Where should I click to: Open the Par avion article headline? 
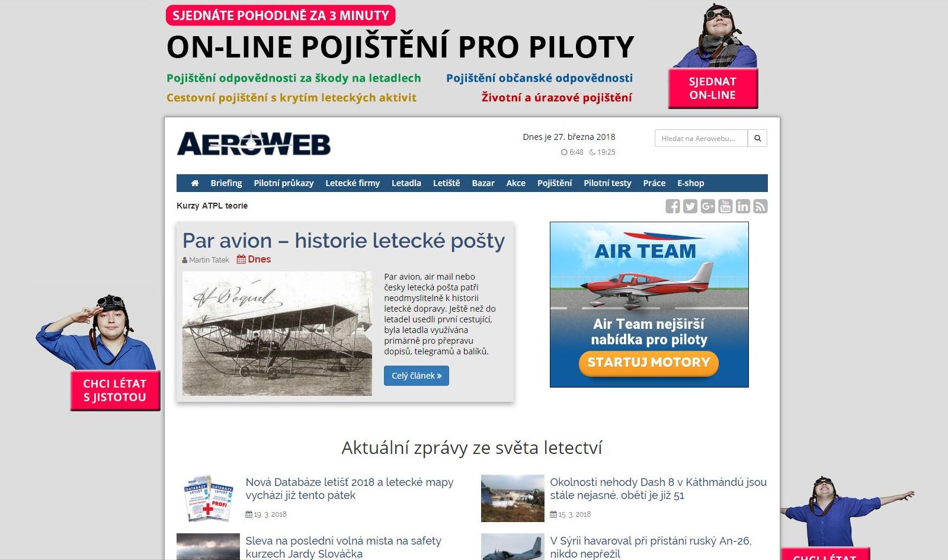point(344,241)
